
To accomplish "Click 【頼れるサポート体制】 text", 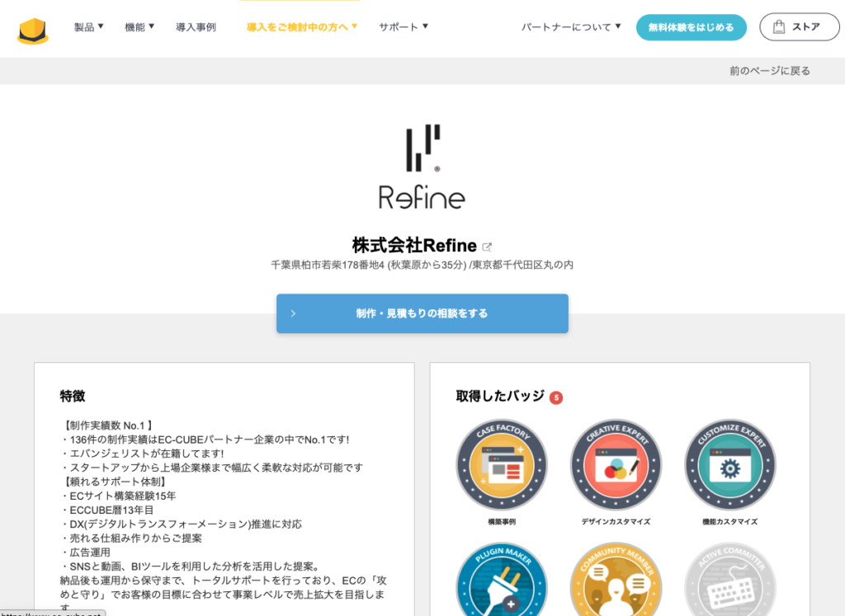I will pyautogui.click(x=116, y=482).
